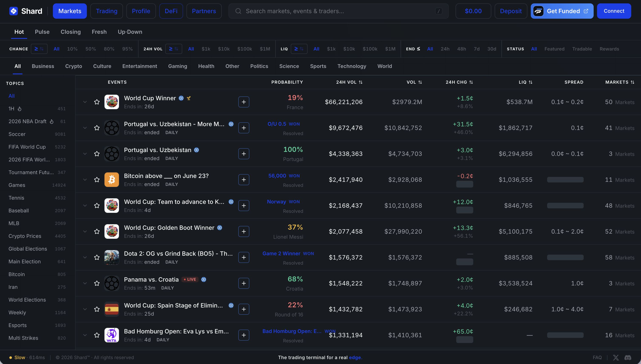Click the 24H VOL sort arrows icon
The width and height of the screenshot is (641, 364).
pos(360,82)
